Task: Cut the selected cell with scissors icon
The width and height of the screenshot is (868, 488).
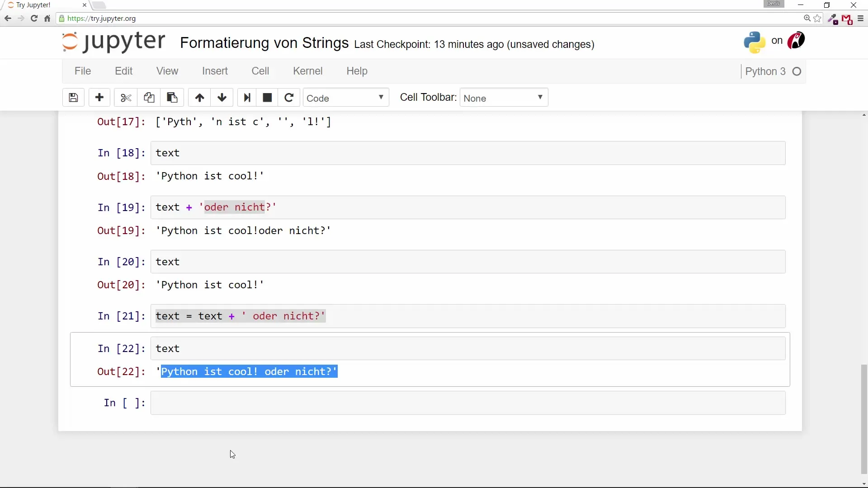Action: pyautogui.click(x=126, y=98)
